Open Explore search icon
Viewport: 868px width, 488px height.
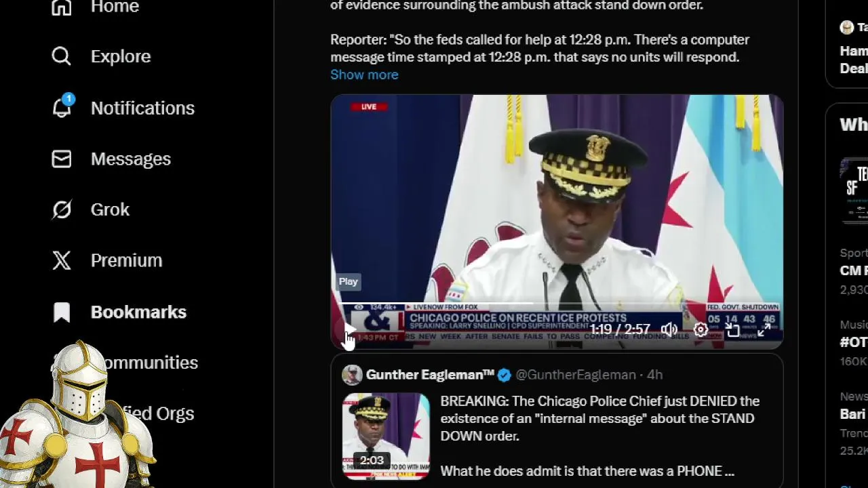point(61,56)
